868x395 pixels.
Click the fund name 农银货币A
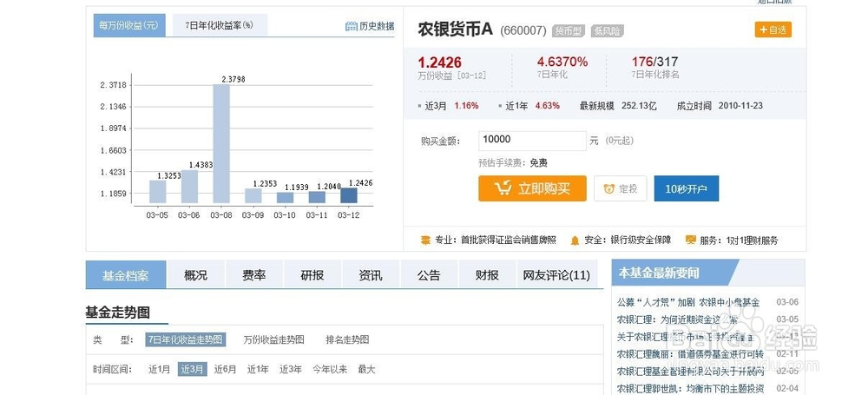click(x=455, y=30)
